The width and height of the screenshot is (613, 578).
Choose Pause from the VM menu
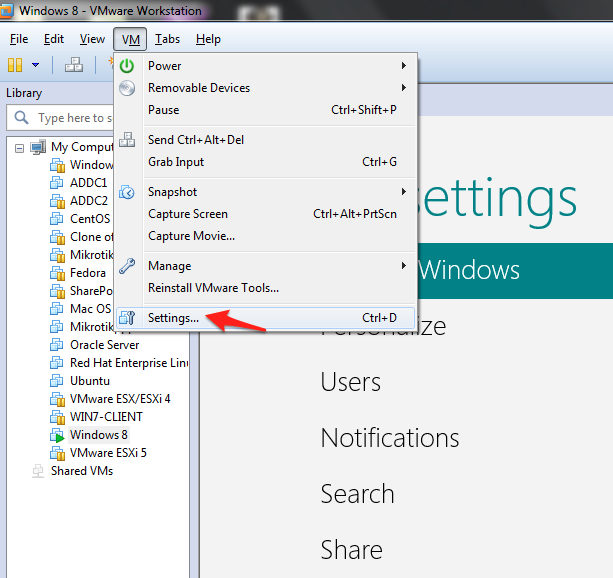(x=265, y=109)
